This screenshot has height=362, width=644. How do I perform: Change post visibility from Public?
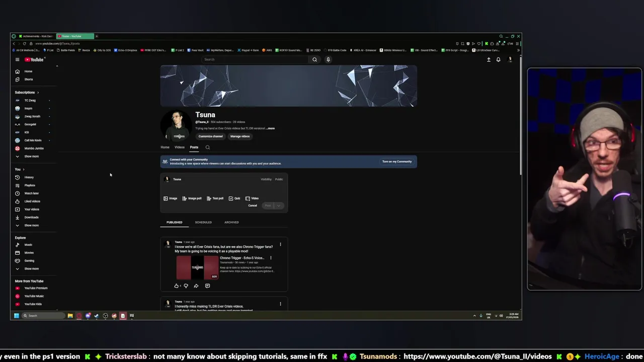point(279,179)
